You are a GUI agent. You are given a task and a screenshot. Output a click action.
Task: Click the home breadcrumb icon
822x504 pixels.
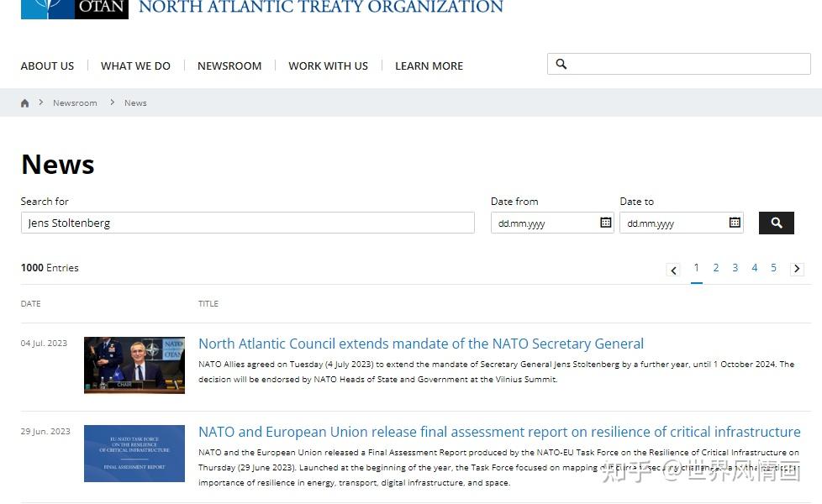[x=24, y=103]
